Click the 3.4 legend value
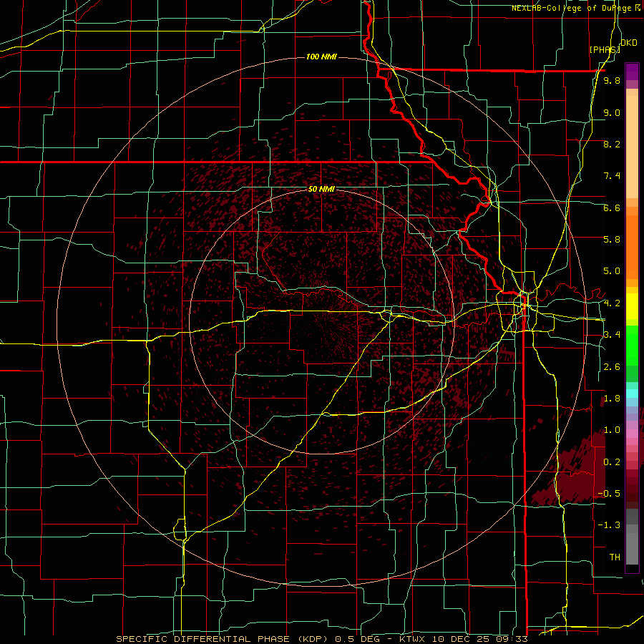Viewport: 644px width, 644px height. 612,335
